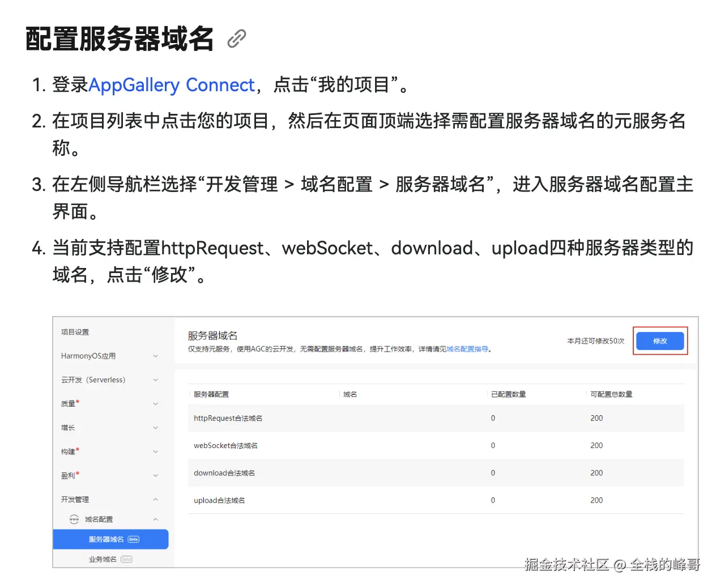This screenshot has width=716, height=588.
Task: Select the webSocket合法域名 row label
Action: tap(225, 445)
